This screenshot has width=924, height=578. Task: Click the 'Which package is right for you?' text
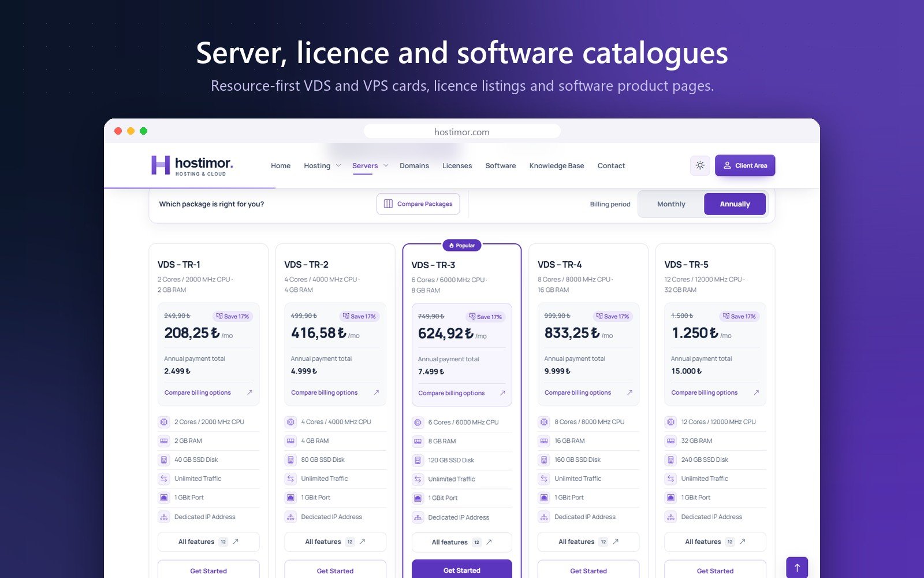(x=211, y=204)
